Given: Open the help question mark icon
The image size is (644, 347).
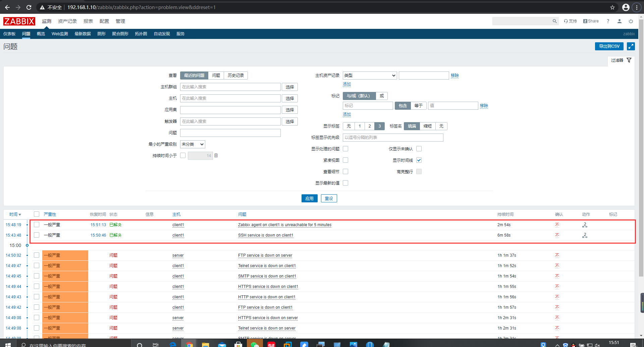Looking at the screenshot, I should point(608,21).
